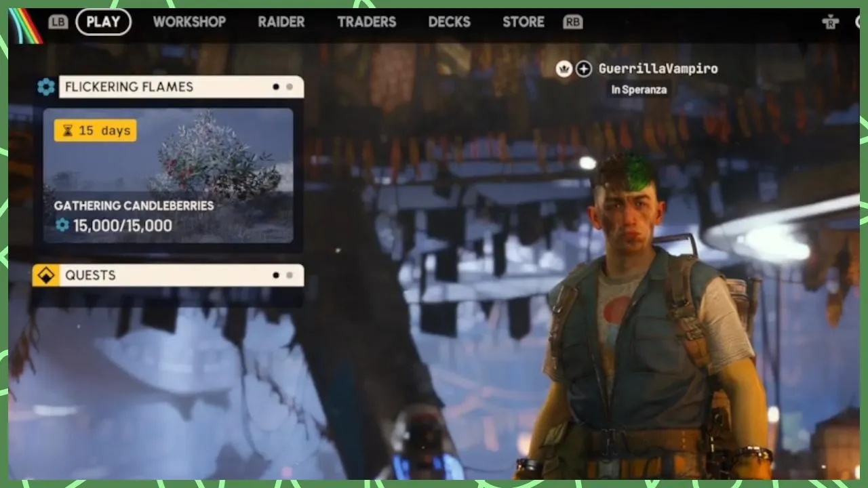868x488 pixels.
Task: Open the social icon at top right
Action: click(831, 22)
